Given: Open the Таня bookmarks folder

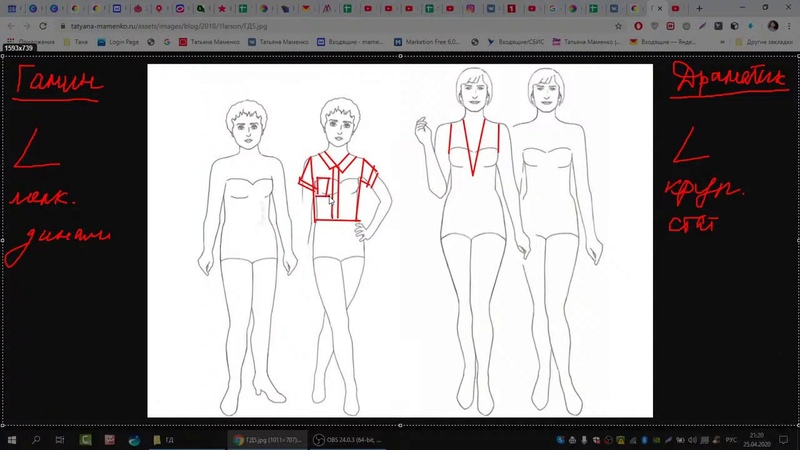Looking at the screenshot, I should 78,42.
